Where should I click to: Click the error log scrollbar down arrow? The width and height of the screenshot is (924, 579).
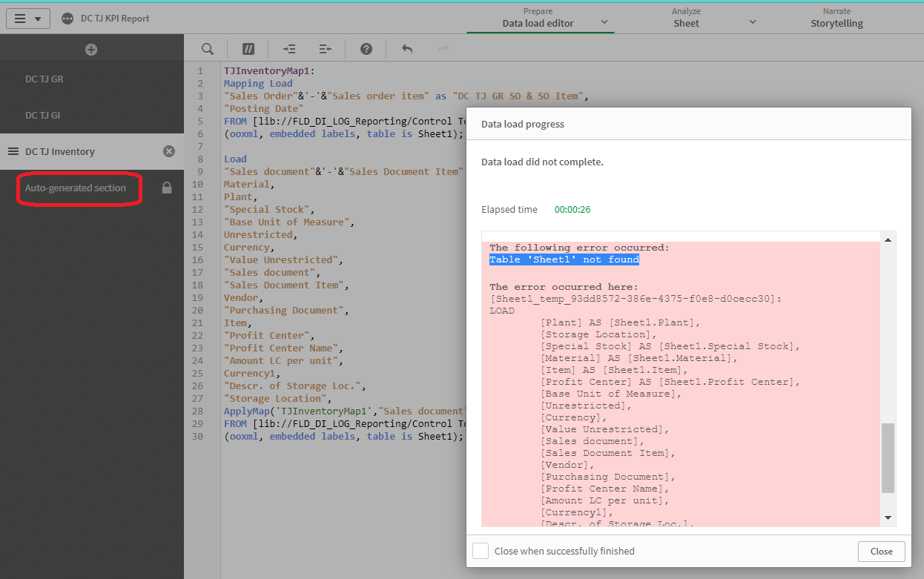click(x=888, y=517)
